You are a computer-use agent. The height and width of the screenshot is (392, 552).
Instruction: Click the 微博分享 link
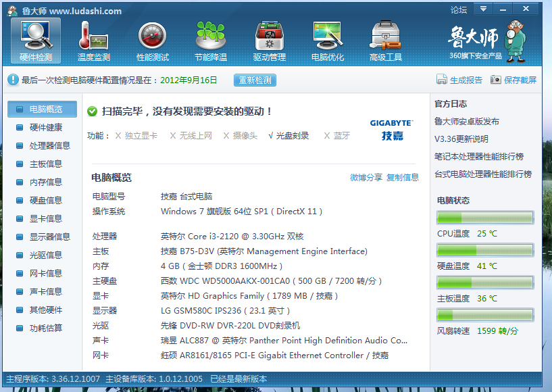coord(366,178)
